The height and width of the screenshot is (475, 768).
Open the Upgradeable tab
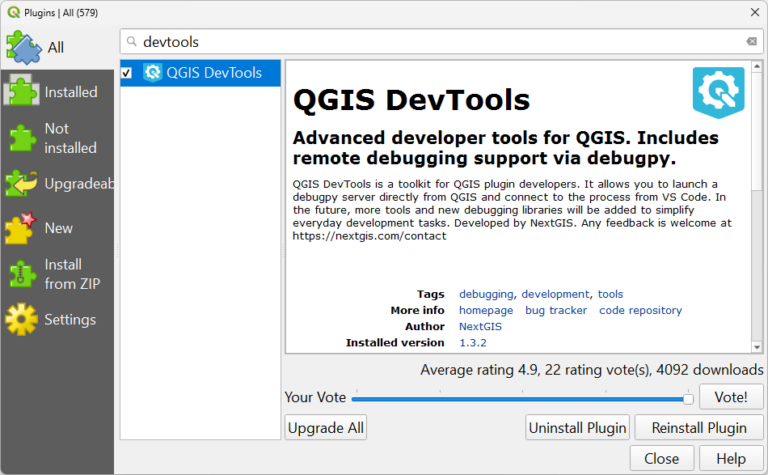point(57,183)
